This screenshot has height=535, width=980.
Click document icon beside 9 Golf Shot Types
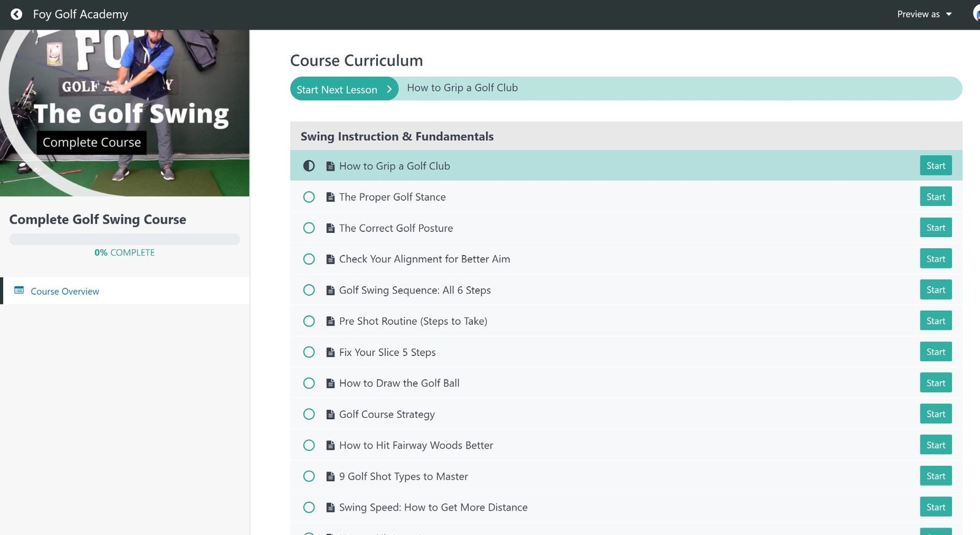coord(330,477)
